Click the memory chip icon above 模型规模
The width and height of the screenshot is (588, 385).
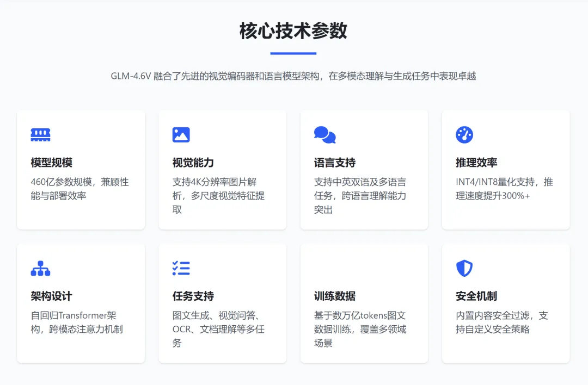pyautogui.click(x=40, y=135)
